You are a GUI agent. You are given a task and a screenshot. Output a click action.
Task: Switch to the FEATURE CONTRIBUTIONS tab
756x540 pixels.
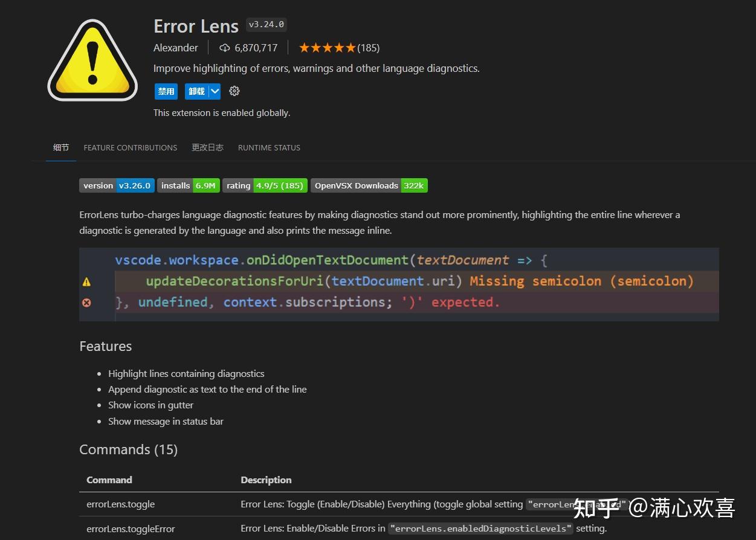point(130,147)
